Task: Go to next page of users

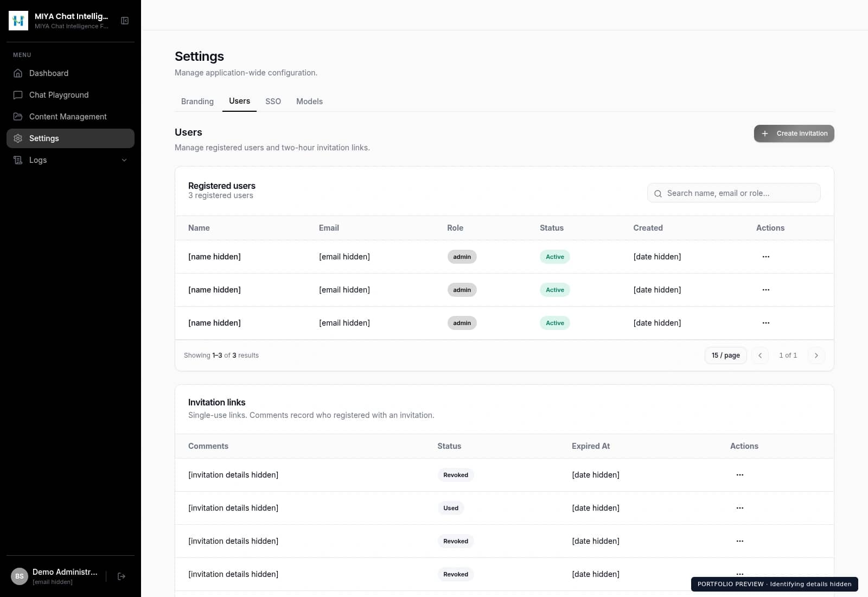Action: point(816,355)
